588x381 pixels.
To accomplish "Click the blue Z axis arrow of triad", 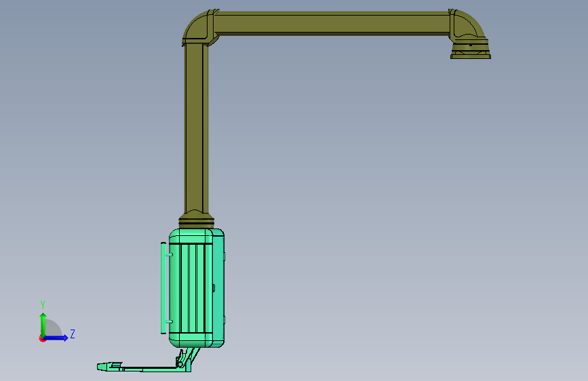I will click(56, 338).
